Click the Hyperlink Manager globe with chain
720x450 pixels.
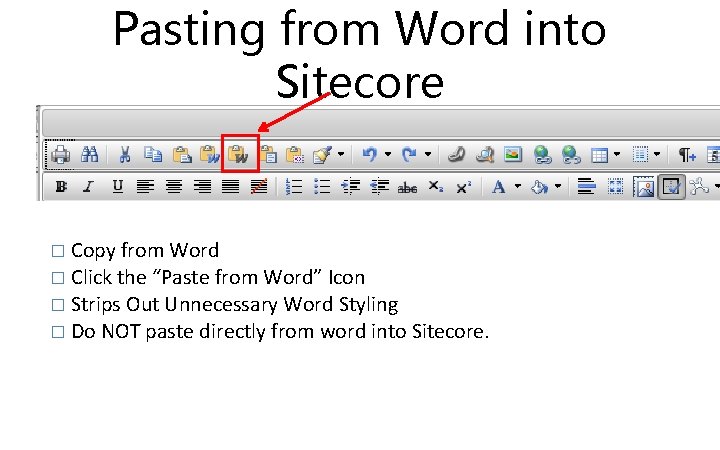pos(542,155)
